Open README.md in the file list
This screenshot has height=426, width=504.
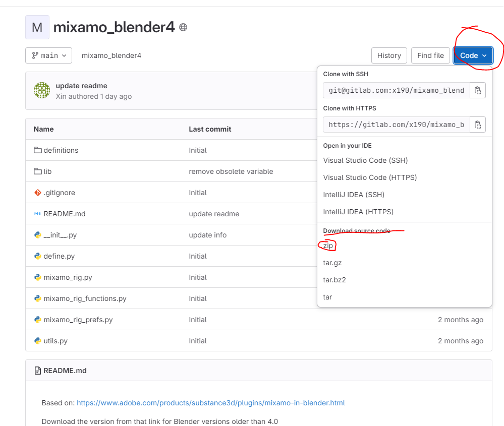point(64,214)
